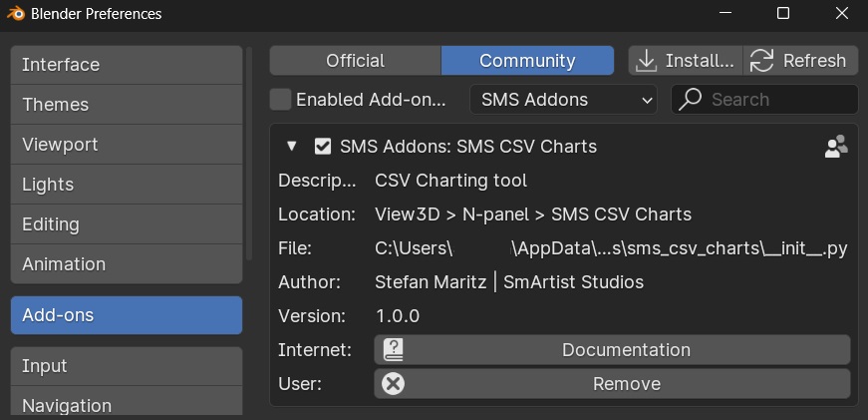Click the sidebar vertical scrollbar

249,154
